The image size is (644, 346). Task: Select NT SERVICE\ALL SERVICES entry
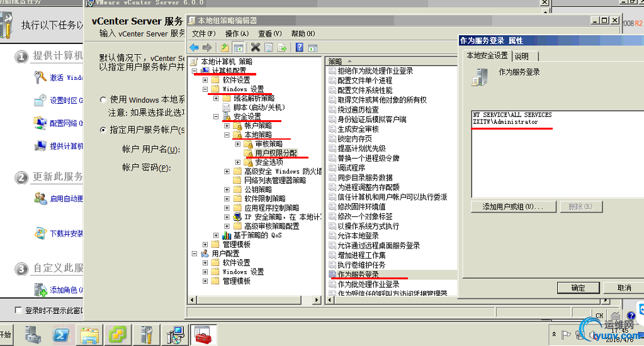pyautogui.click(x=512, y=115)
